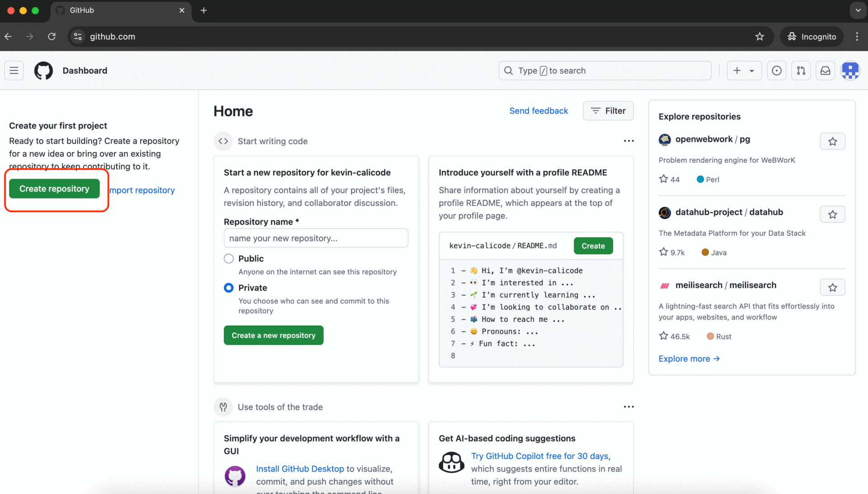Select the Private visibility radio button
Image resolution: width=868 pixels, height=494 pixels.
[229, 288]
